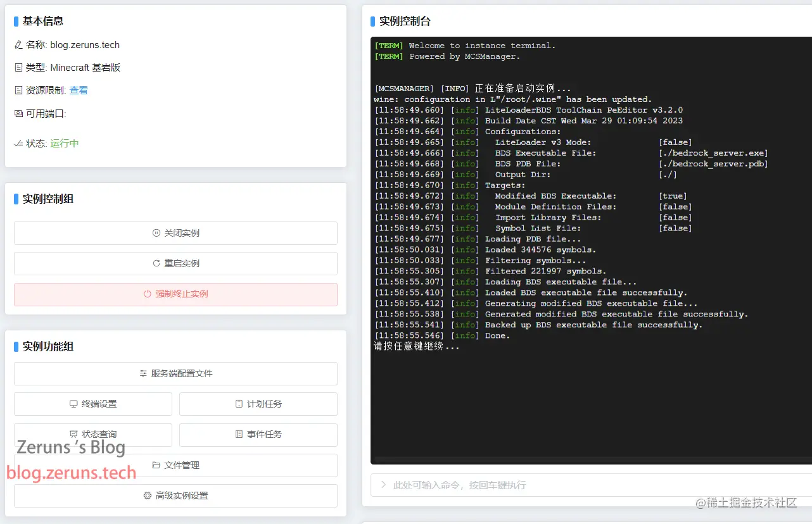Click the calendar icon in 计划任务

tap(239, 404)
